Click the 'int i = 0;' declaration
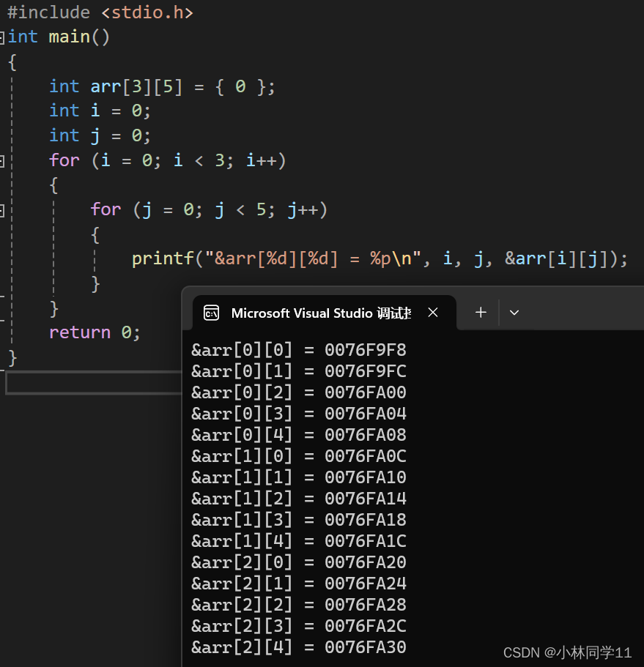 (100, 111)
